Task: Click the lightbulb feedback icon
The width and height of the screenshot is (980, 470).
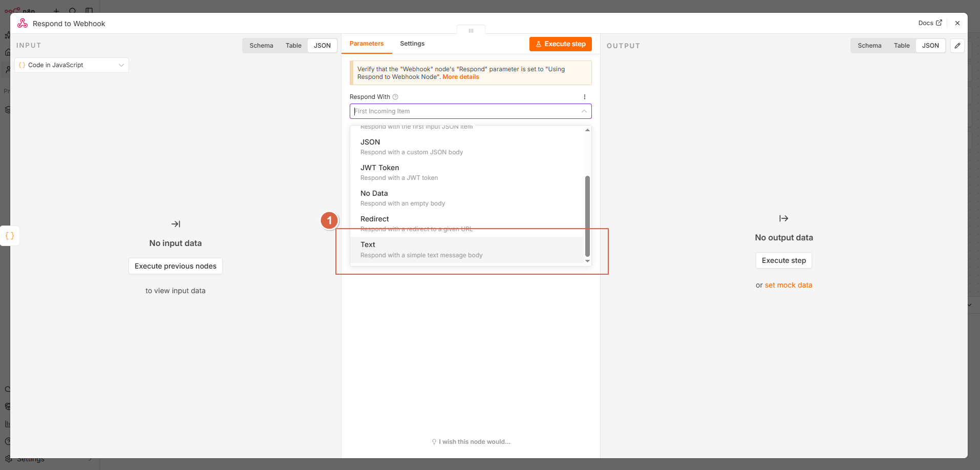Action: [434, 442]
